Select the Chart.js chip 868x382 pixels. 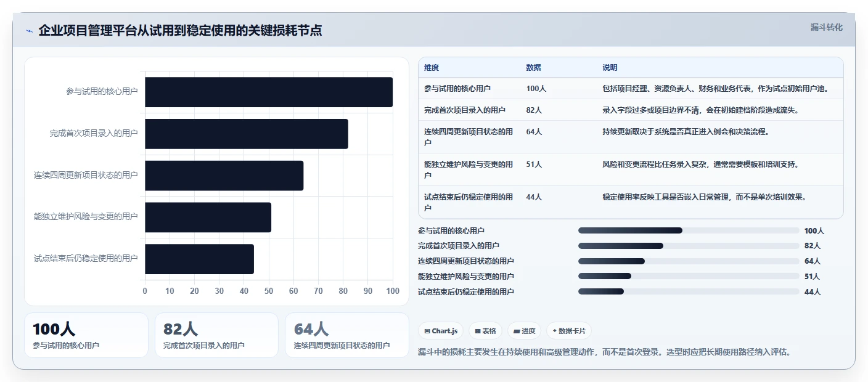coord(441,331)
